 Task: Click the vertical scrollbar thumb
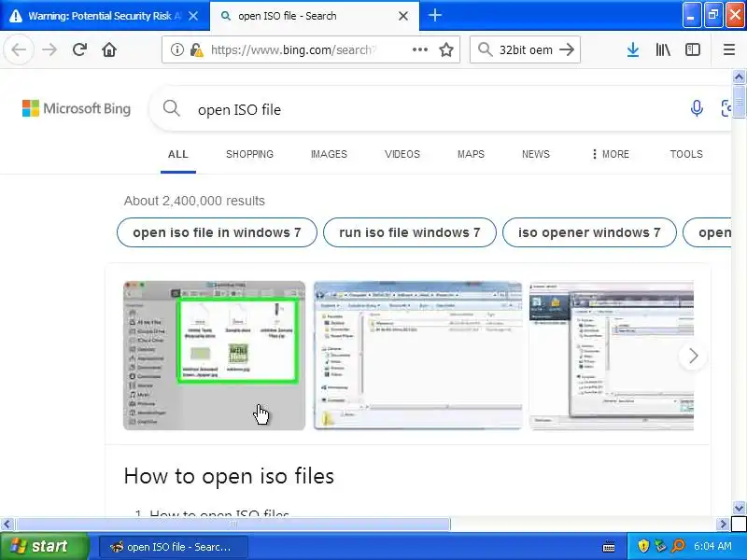pos(739,101)
